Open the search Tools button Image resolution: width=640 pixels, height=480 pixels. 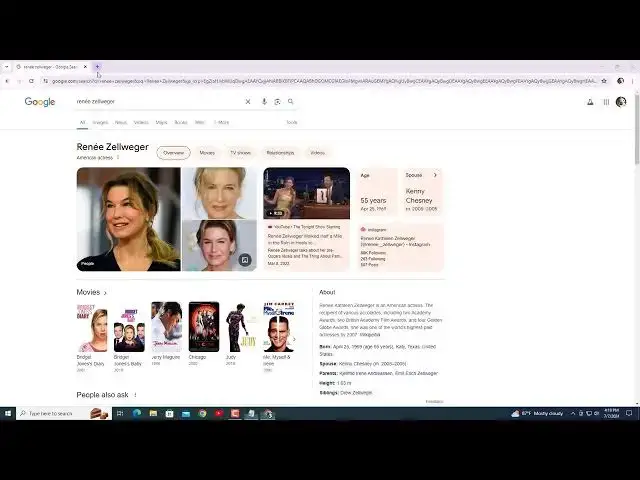[292, 122]
